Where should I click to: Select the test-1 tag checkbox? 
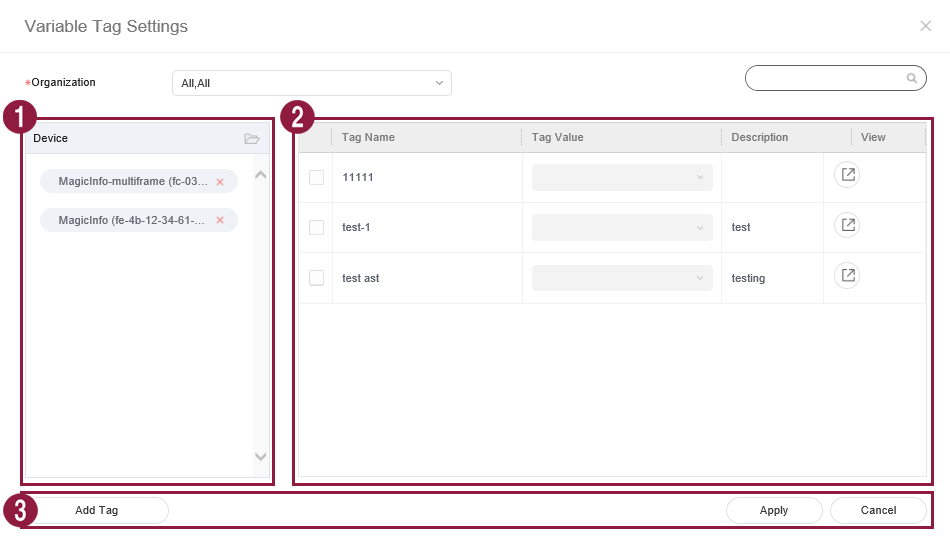pos(316,227)
